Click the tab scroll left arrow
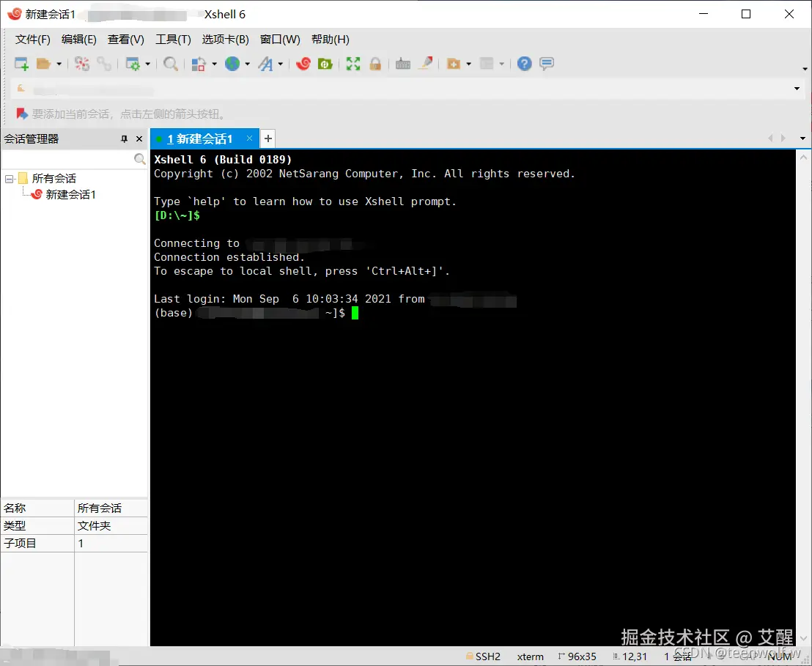Screen dimensions: 812x666 (x=770, y=138)
